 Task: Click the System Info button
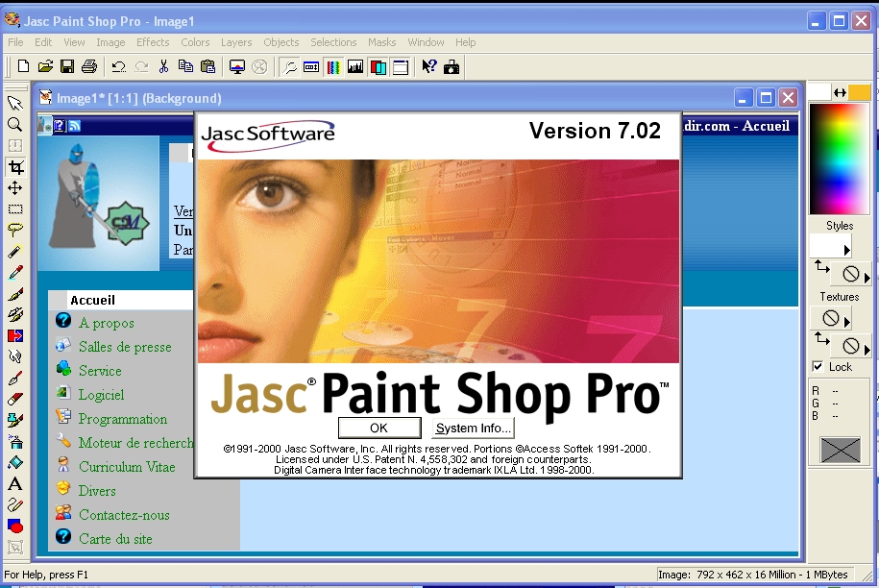click(473, 429)
